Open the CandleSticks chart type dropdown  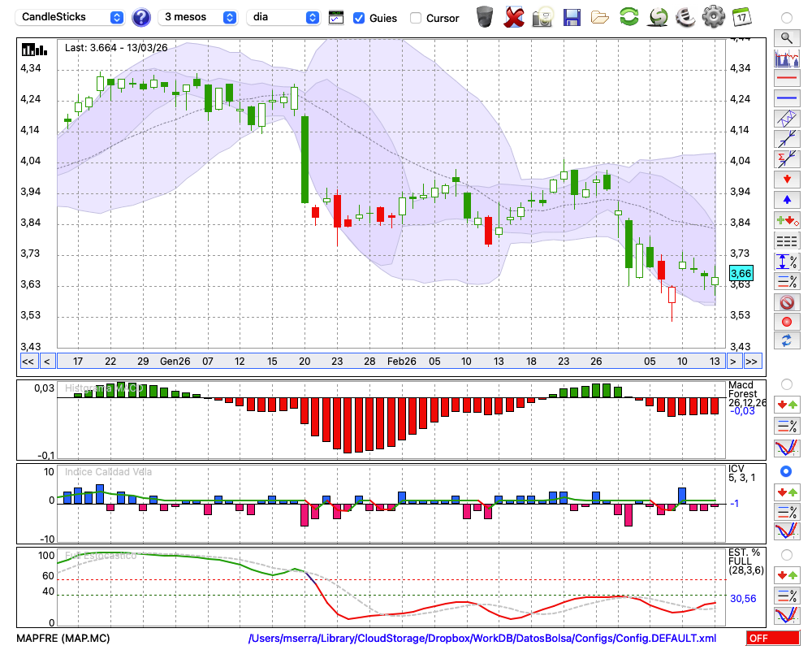click(71, 17)
